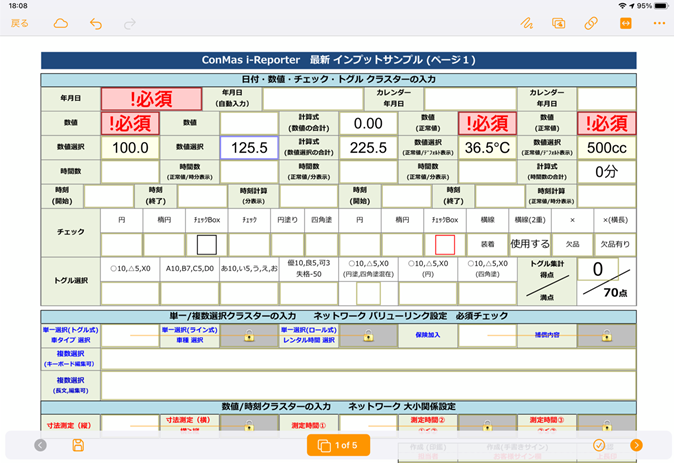
Task: Tap the cloud sync icon
Action: (x=61, y=23)
